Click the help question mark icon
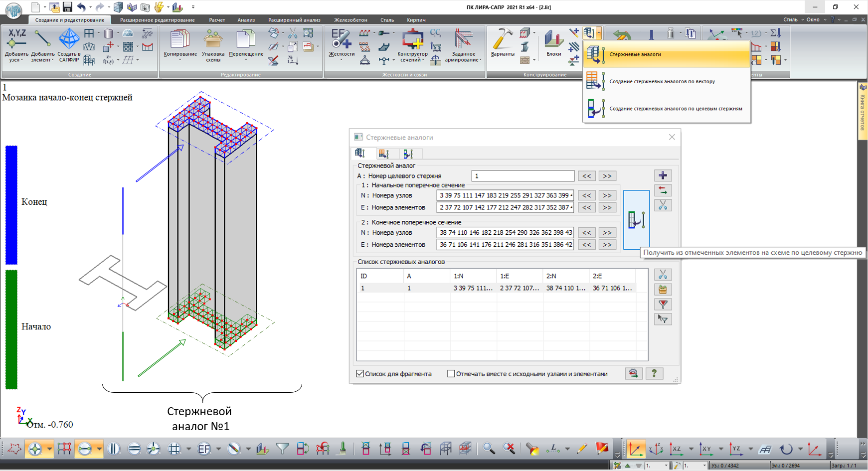The width and height of the screenshot is (868, 471). tap(654, 373)
